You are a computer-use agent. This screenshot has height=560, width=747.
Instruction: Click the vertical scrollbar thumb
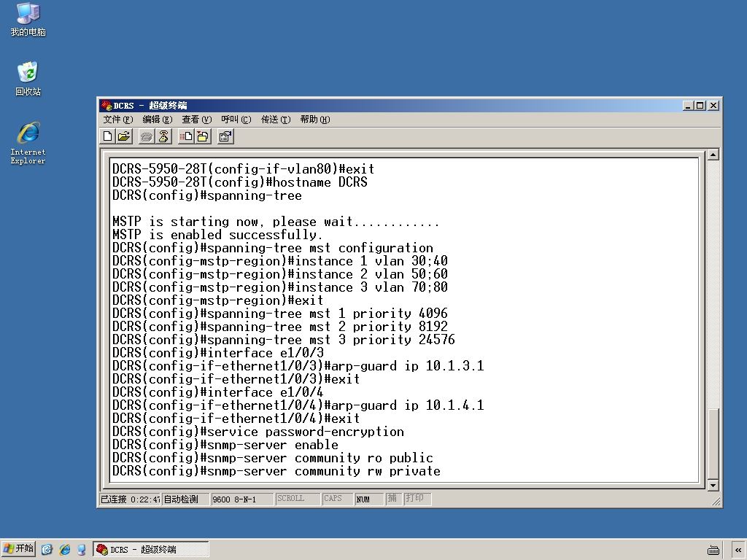[x=713, y=443]
